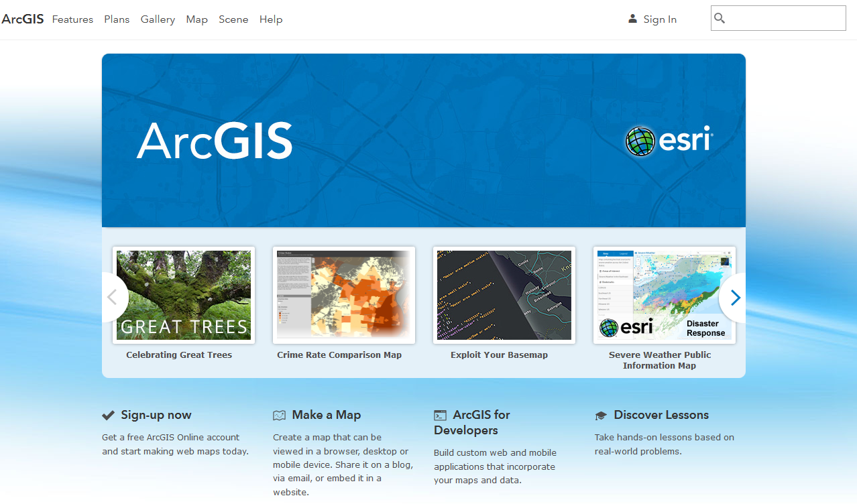Open the Help menu item
The width and height of the screenshot is (857, 504).
tap(271, 19)
